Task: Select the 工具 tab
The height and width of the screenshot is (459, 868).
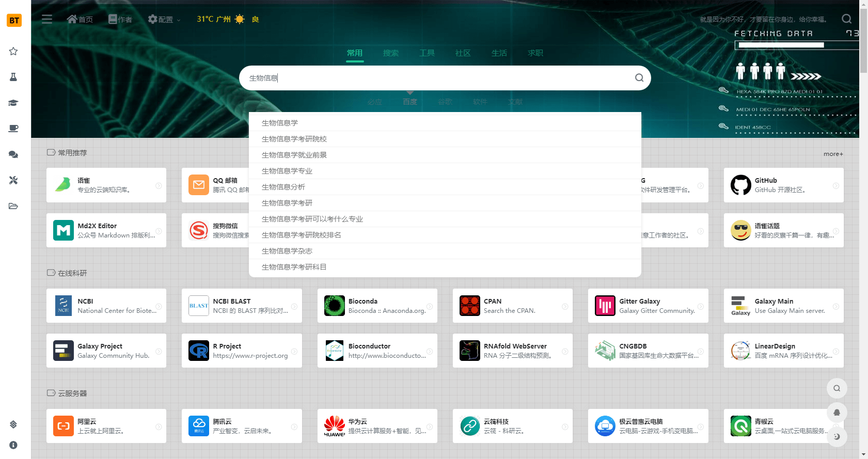Action: (427, 53)
